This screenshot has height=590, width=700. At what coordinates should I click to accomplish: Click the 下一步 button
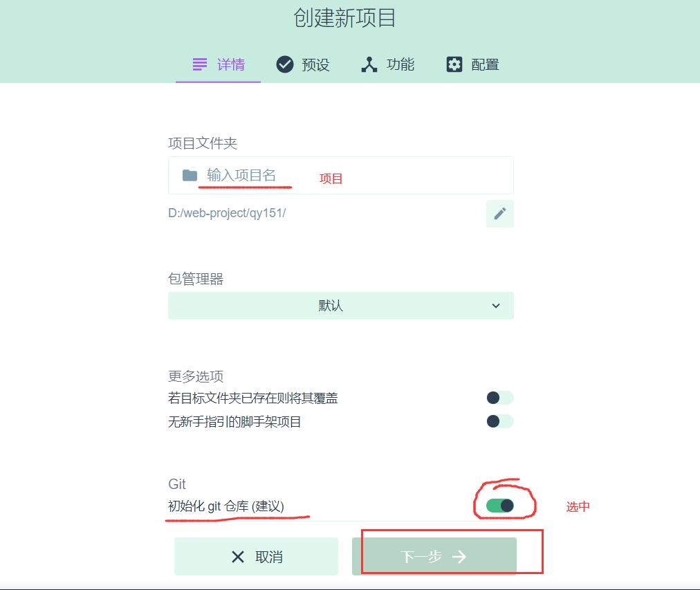click(x=434, y=557)
